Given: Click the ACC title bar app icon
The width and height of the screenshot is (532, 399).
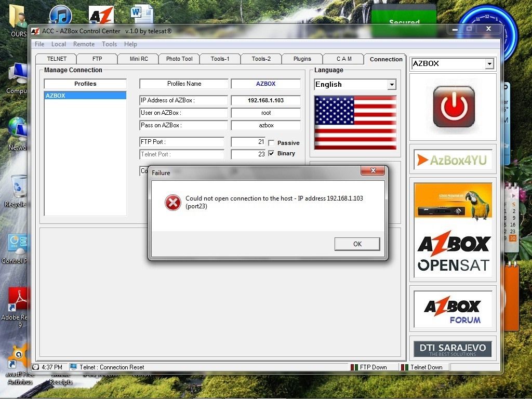Looking at the screenshot, I should coord(35,31).
